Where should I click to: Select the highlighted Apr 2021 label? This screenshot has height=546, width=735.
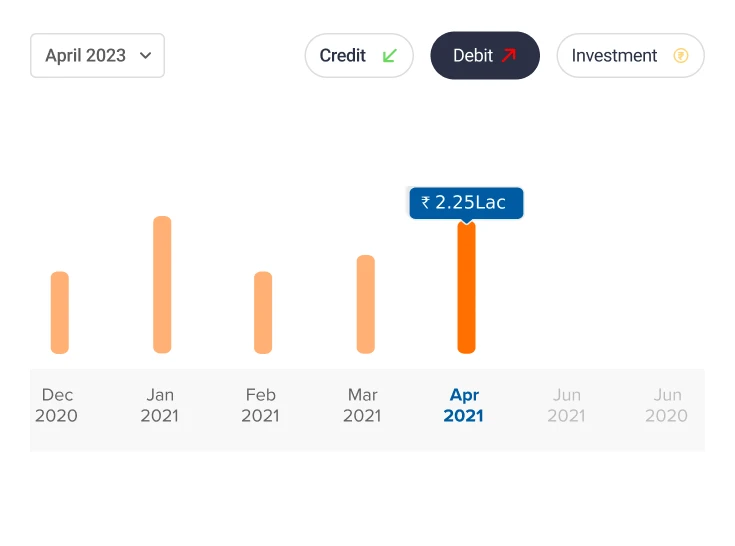pyautogui.click(x=464, y=405)
